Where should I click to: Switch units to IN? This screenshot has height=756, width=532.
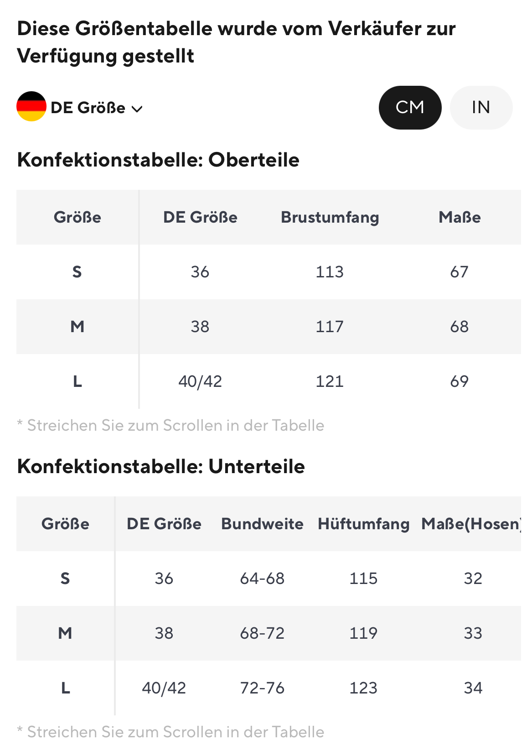tap(481, 107)
